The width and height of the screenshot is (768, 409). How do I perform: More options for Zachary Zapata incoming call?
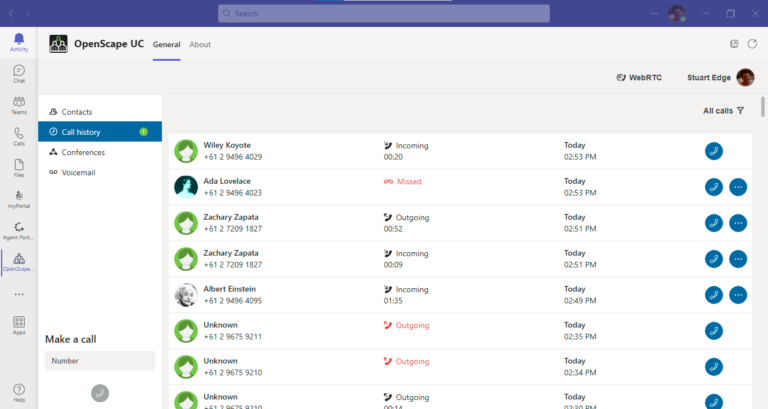tap(738, 259)
